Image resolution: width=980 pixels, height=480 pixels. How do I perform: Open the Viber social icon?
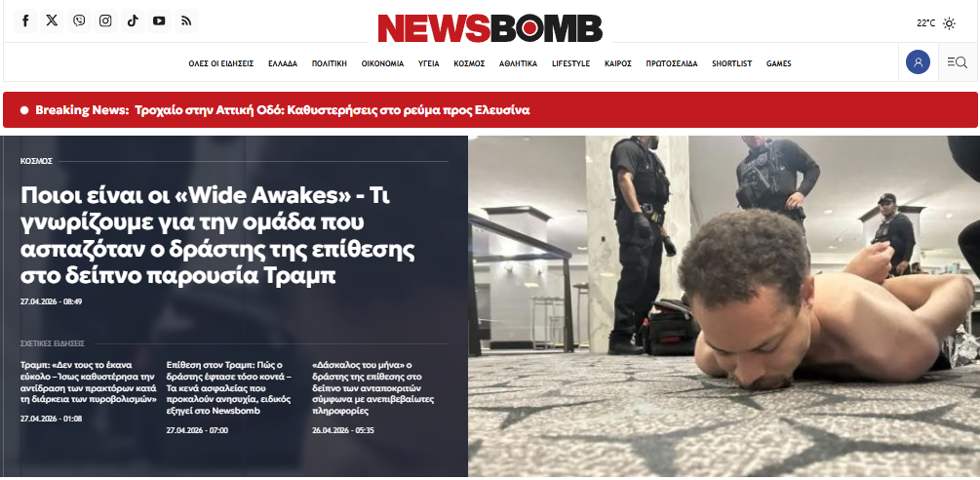[x=79, y=21]
